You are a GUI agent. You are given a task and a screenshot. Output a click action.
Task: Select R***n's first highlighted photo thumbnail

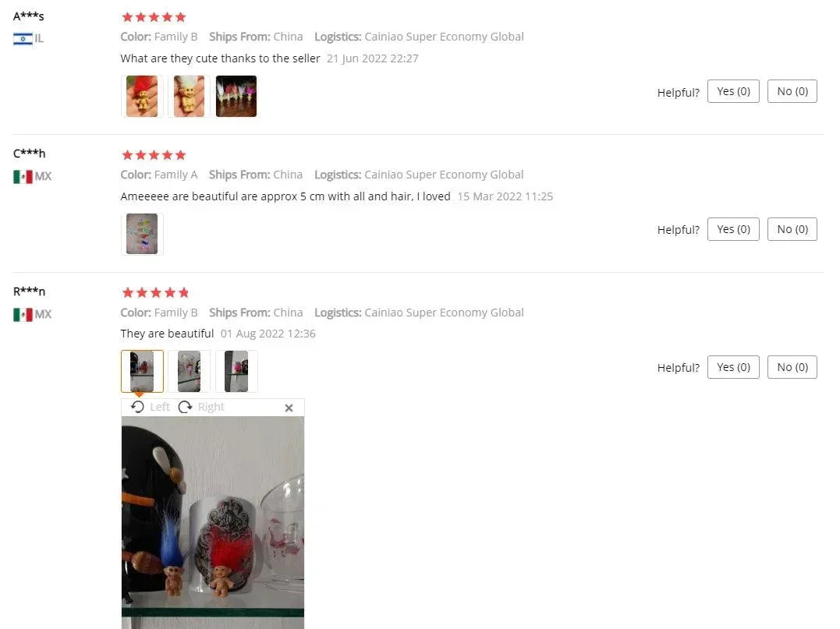coord(142,371)
